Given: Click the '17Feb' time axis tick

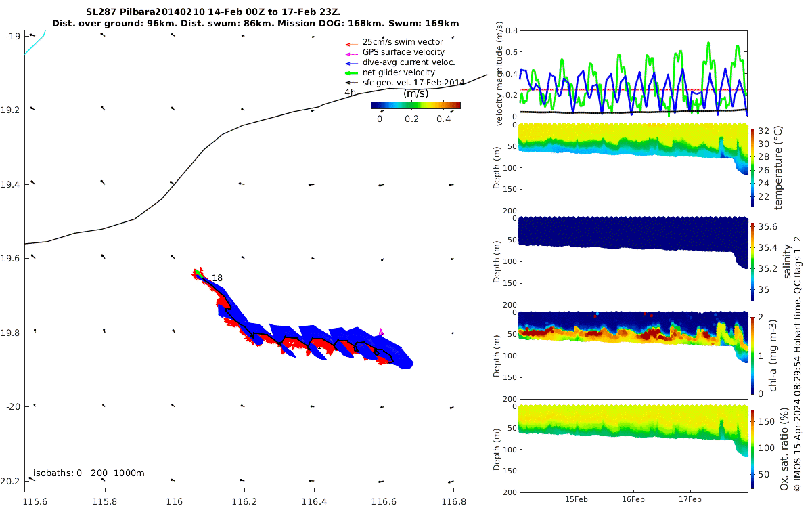Looking at the screenshot, I should [690, 499].
